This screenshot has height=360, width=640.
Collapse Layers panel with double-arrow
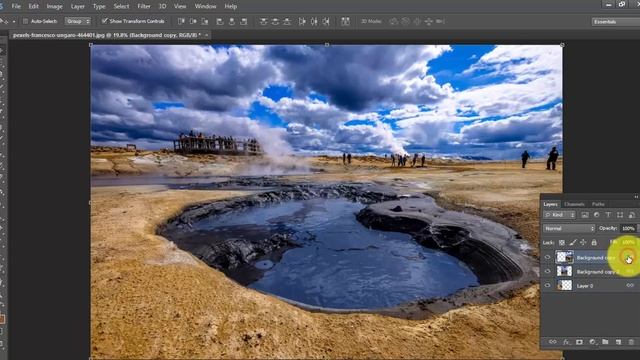tap(636, 197)
